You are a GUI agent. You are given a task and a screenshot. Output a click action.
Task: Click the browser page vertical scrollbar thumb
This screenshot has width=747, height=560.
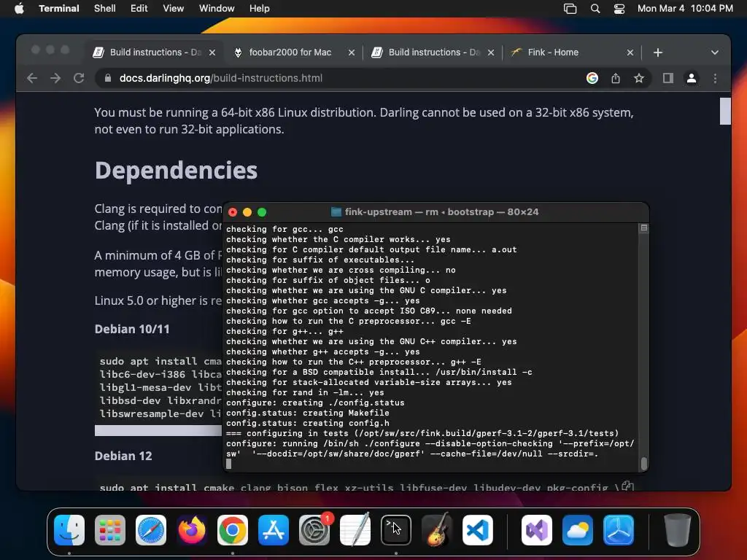pos(725,111)
